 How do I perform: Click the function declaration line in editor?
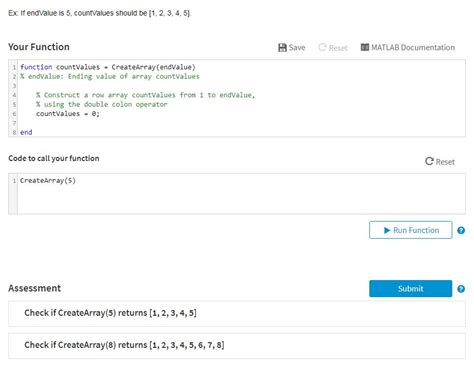coord(108,67)
